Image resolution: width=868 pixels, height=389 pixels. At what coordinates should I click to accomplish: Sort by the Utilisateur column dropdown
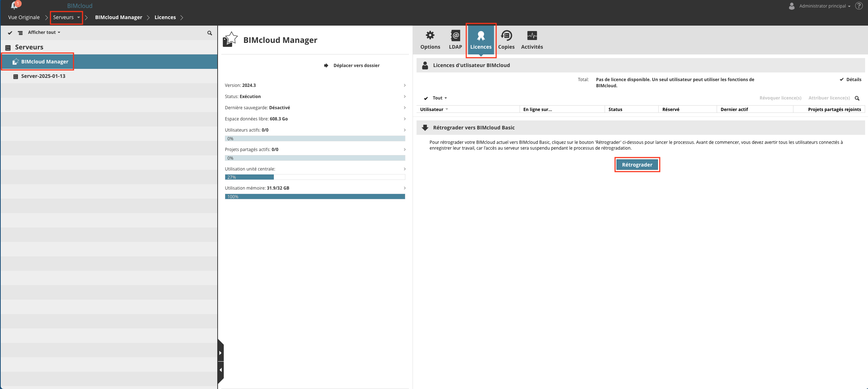coord(447,109)
